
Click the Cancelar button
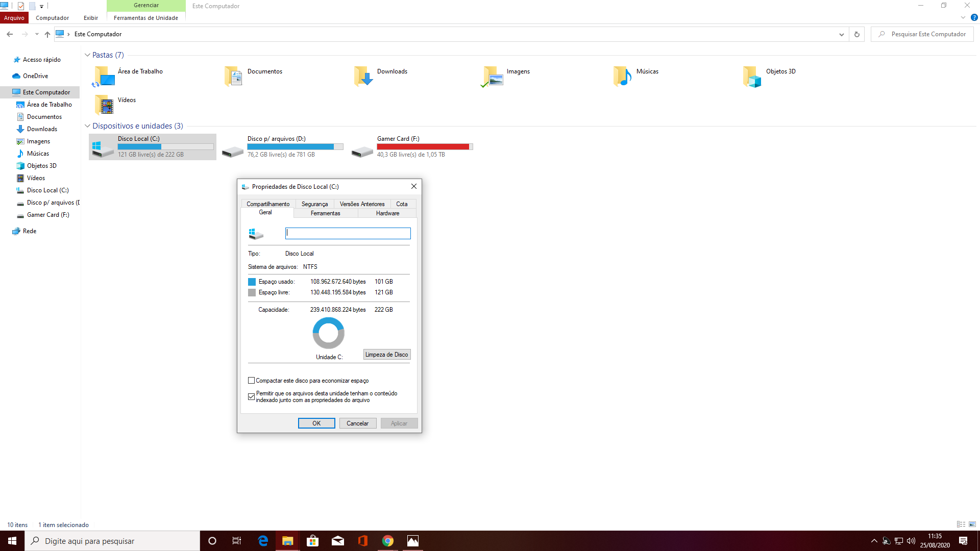[x=358, y=423]
